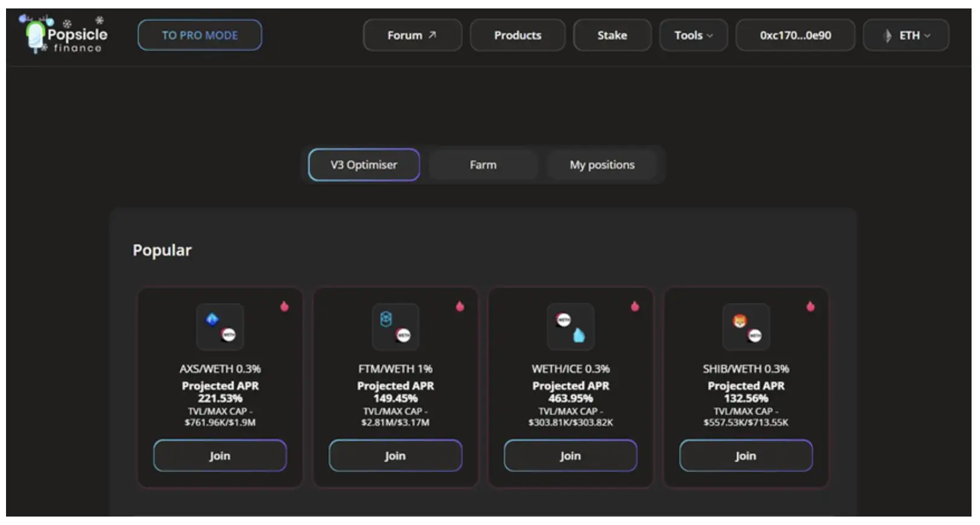Click the pink drop icon on WETH/ICE card
This screenshot has width=980, height=525.
click(x=635, y=307)
